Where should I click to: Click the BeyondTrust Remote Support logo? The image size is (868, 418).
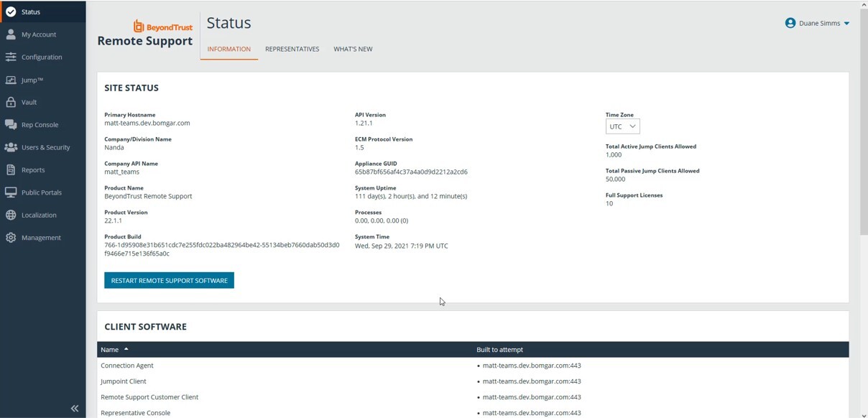145,34
